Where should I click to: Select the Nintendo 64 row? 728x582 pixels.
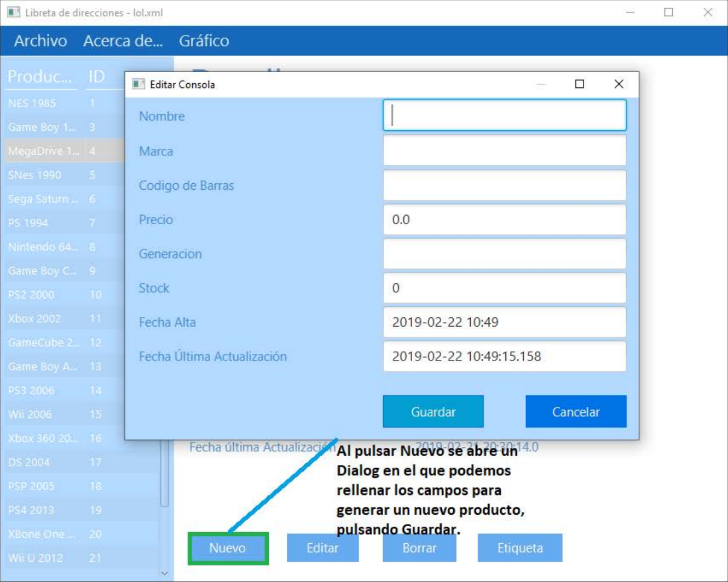click(65, 247)
